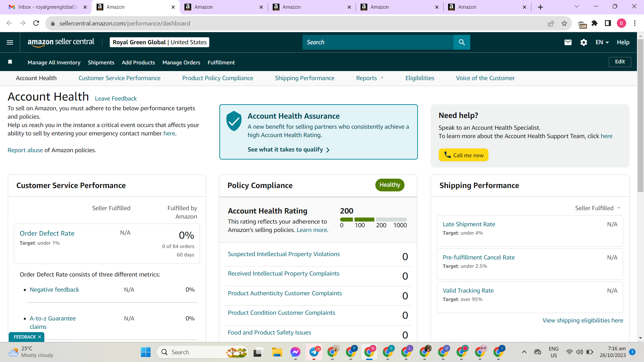Image resolution: width=644 pixels, height=362 pixels.
Task: Click the Account Health Assurance shield icon
Action: click(x=234, y=121)
